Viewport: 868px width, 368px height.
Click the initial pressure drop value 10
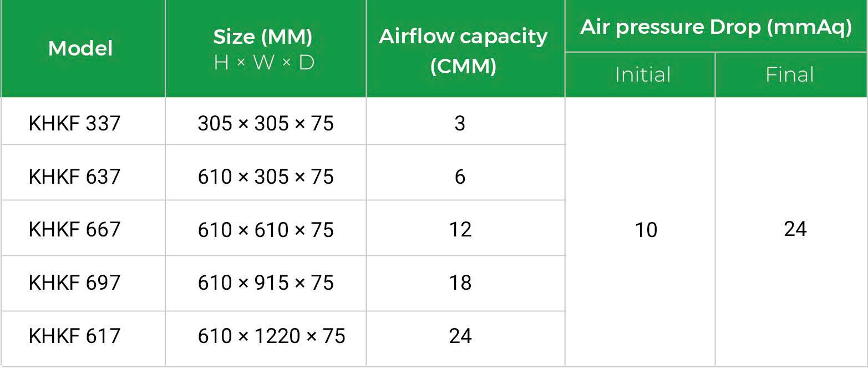coord(646,230)
